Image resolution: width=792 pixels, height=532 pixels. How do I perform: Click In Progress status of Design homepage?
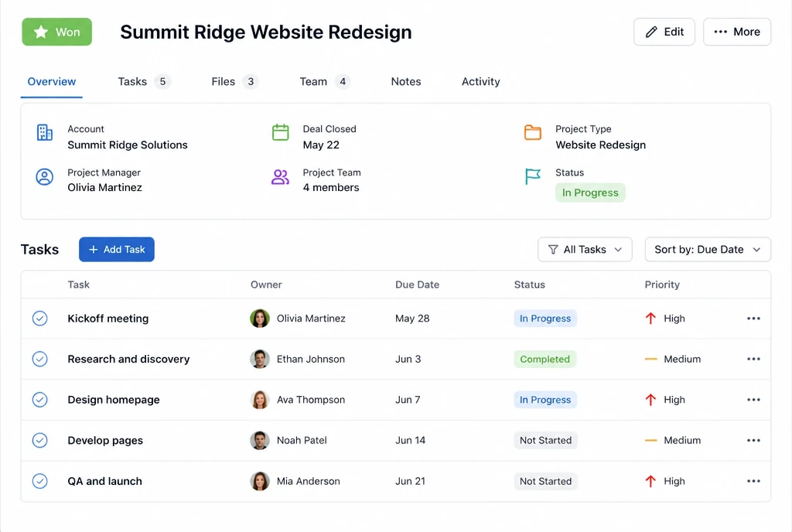coord(545,400)
